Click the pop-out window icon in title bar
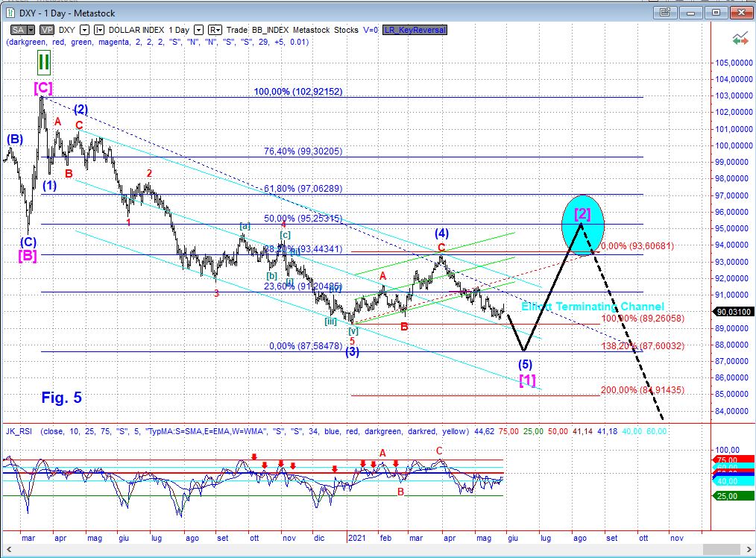The image size is (756, 558). (x=661, y=13)
